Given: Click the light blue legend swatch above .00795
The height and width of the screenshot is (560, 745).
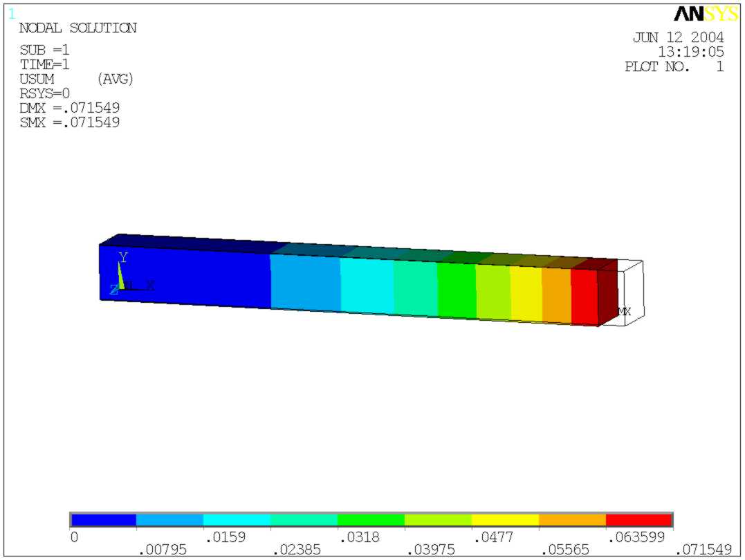Looking at the screenshot, I should [169, 520].
